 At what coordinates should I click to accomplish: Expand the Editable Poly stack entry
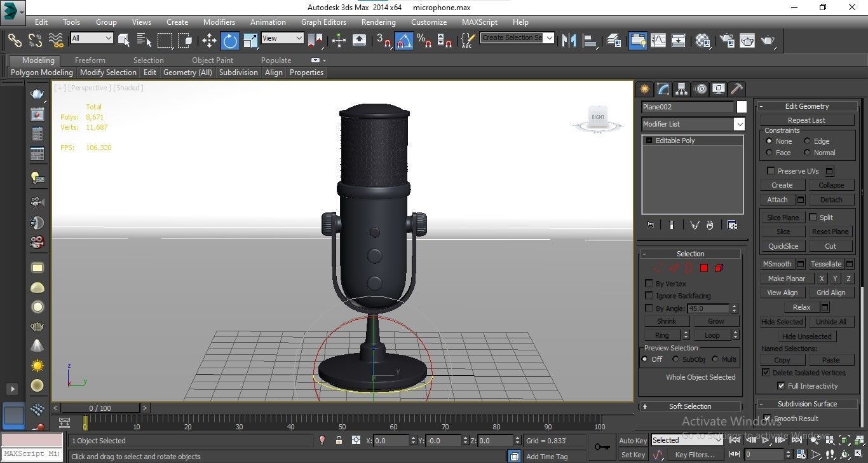649,141
